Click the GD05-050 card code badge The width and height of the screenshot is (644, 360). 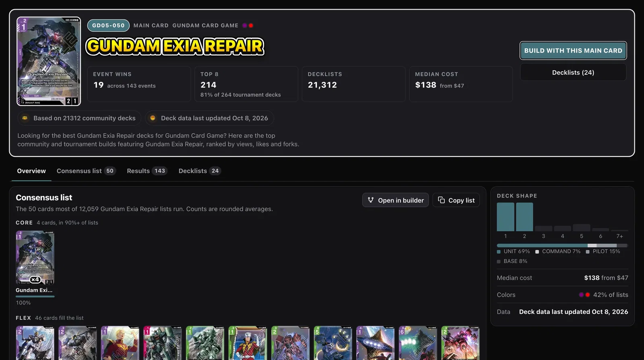point(108,25)
